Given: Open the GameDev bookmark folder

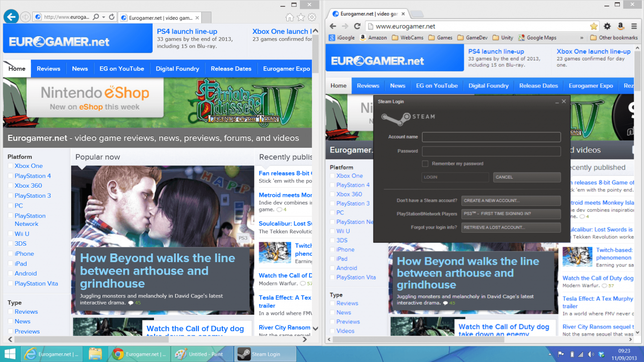Looking at the screenshot, I should click(472, 38).
